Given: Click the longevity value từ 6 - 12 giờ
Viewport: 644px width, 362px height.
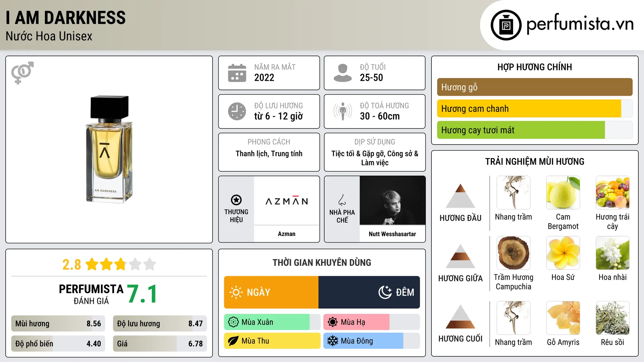Looking at the screenshot, I should pyautogui.click(x=279, y=116).
